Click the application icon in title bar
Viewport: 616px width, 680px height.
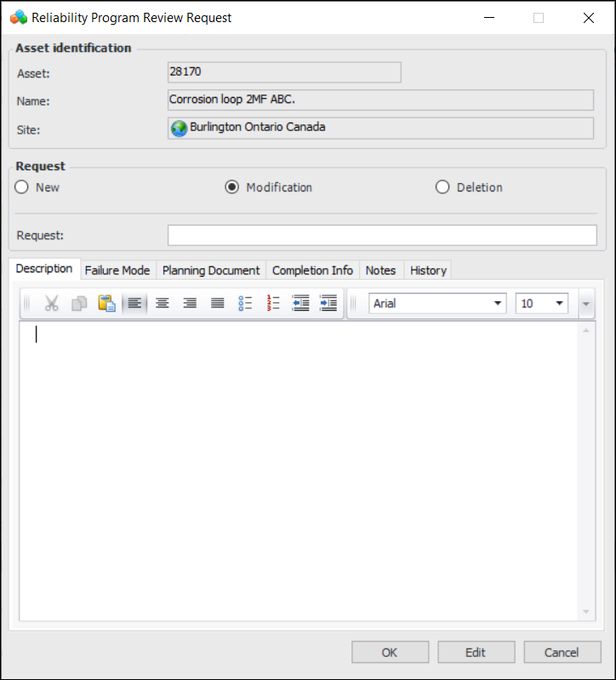click(x=19, y=18)
